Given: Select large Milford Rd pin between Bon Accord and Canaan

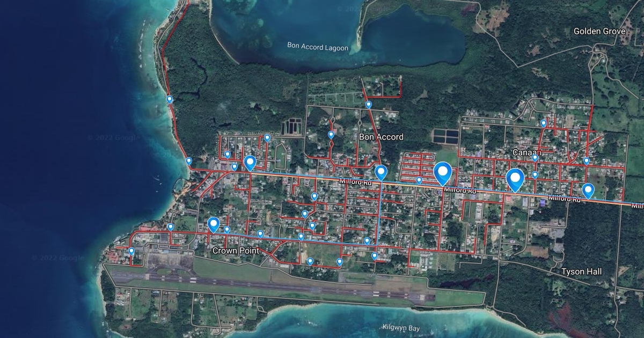Looking at the screenshot, I should click(443, 173).
